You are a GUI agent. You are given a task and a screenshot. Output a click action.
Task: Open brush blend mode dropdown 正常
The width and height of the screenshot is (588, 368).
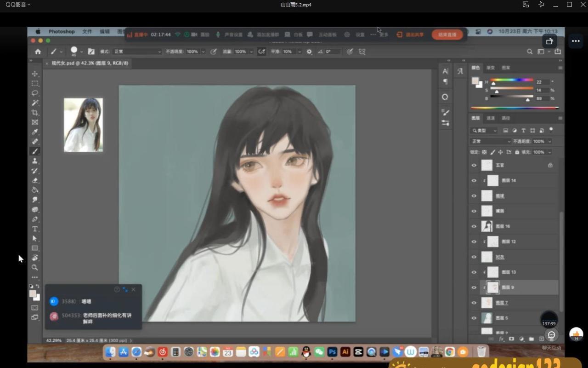coord(137,52)
